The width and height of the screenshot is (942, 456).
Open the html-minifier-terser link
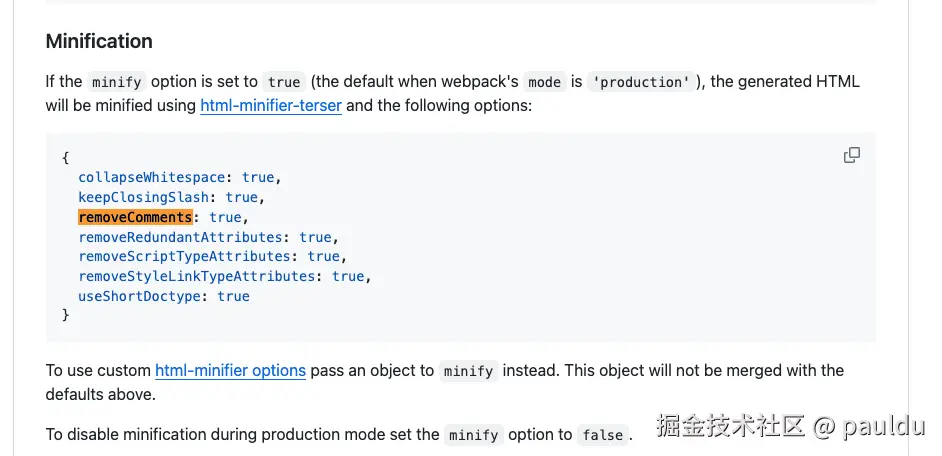tap(271, 105)
